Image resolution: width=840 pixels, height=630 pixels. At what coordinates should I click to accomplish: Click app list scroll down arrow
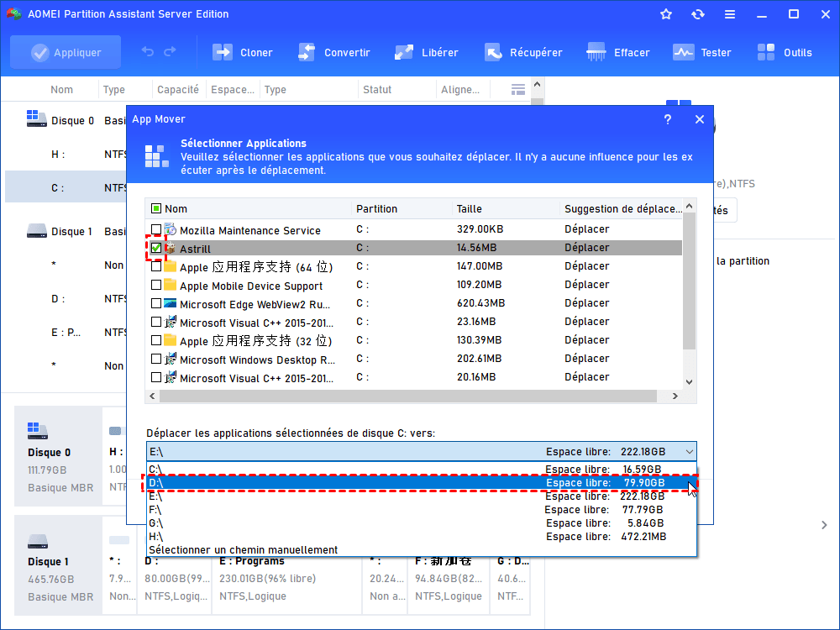[x=690, y=382]
